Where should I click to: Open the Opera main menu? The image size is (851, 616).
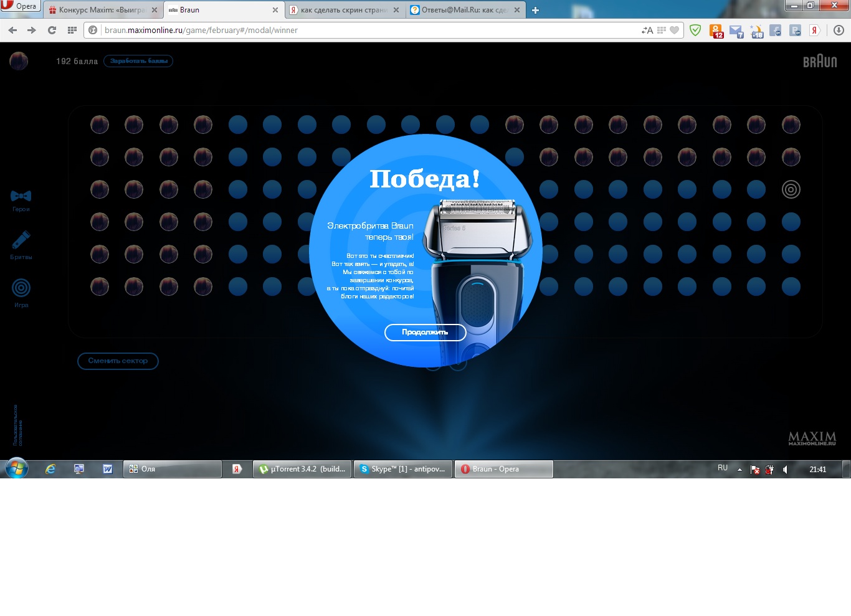(x=20, y=6)
